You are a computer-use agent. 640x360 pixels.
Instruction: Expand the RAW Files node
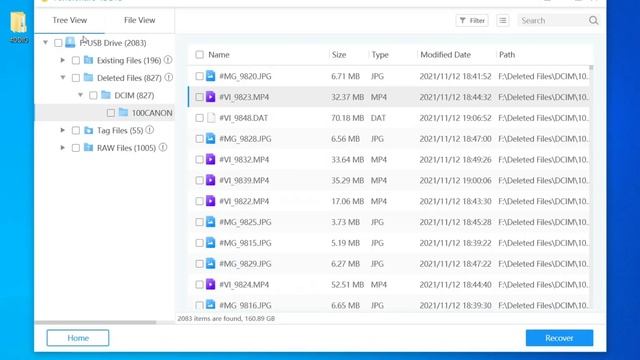[63, 148]
